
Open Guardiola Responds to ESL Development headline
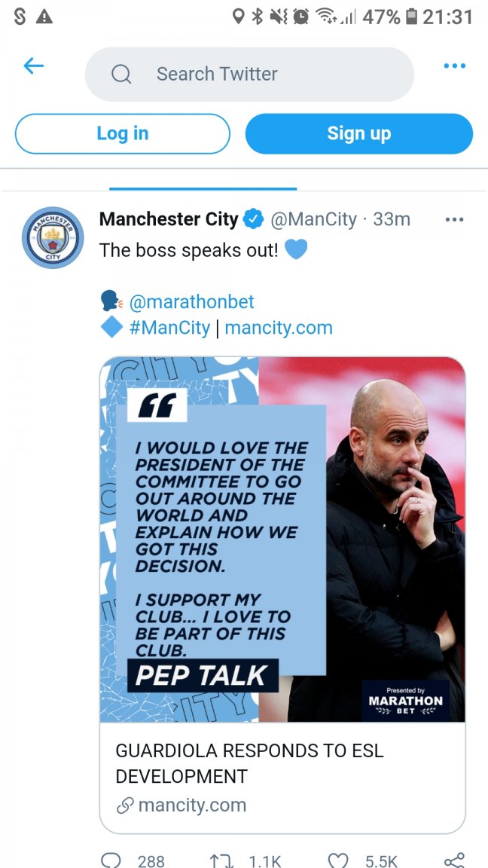pyautogui.click(x=249, y=763)
